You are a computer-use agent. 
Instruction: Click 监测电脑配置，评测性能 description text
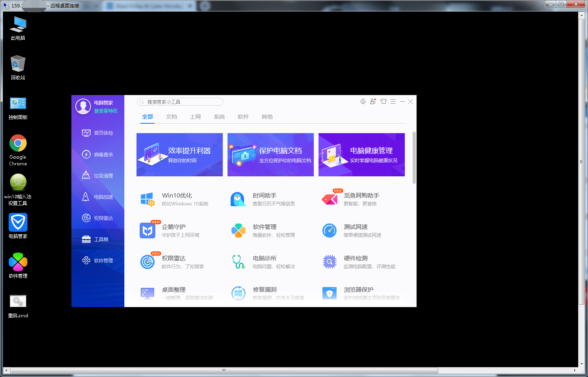(370, 267)
